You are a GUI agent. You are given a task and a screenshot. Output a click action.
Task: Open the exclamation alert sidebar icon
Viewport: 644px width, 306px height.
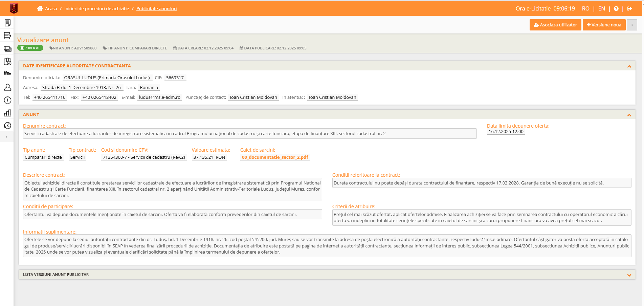(7, 100)
